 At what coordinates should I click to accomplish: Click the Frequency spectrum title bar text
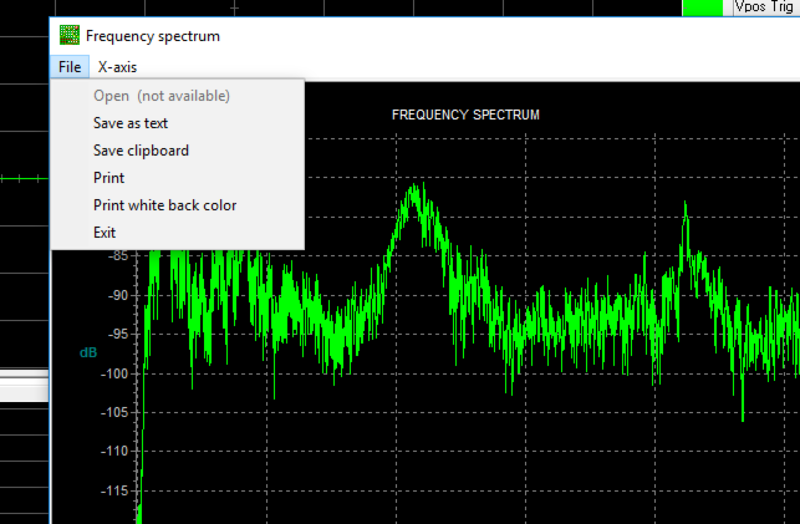(x=153, y=36)
